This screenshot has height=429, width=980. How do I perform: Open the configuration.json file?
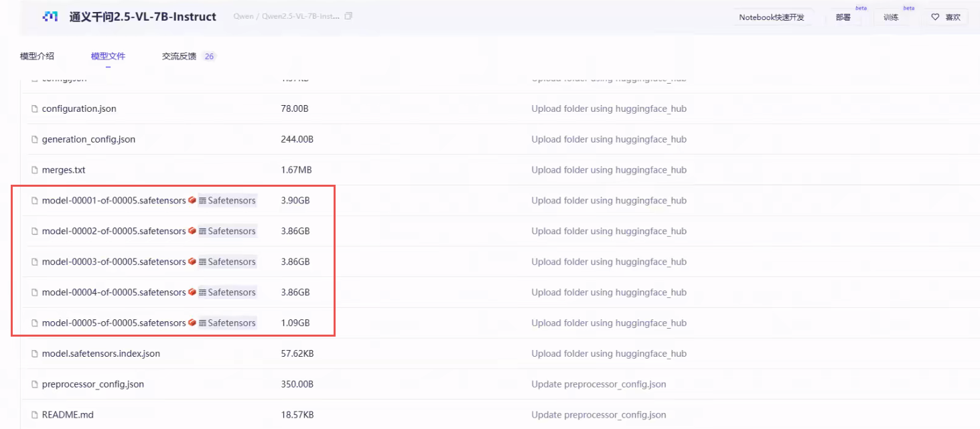click(x=79, y=108)
